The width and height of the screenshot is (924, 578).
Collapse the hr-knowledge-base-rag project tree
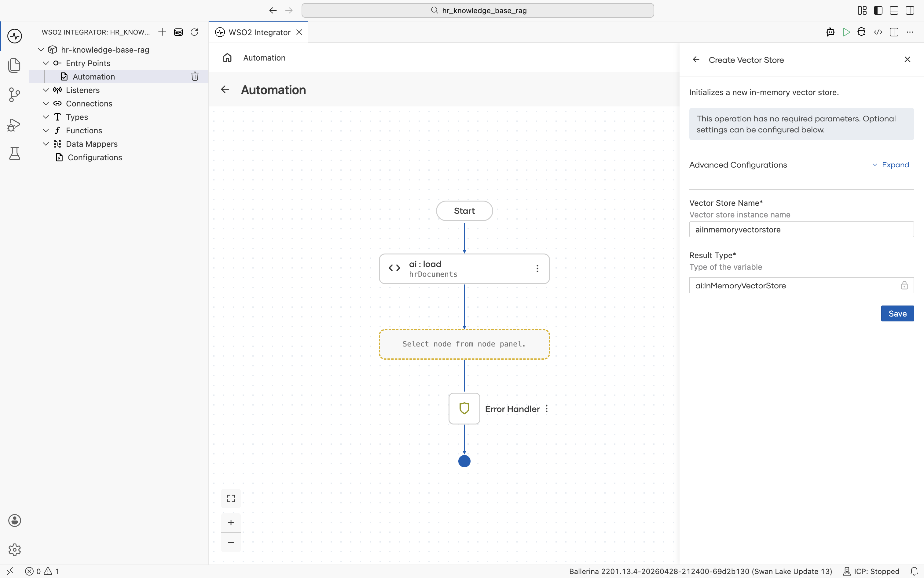[x=41, y=50]
